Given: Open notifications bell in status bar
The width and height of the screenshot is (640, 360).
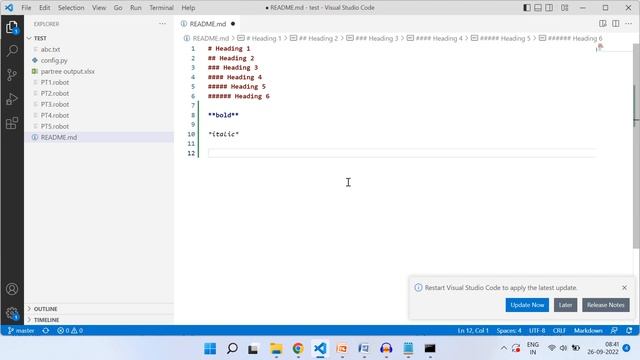Looking at the screenshot, I should tap(629, 331).
